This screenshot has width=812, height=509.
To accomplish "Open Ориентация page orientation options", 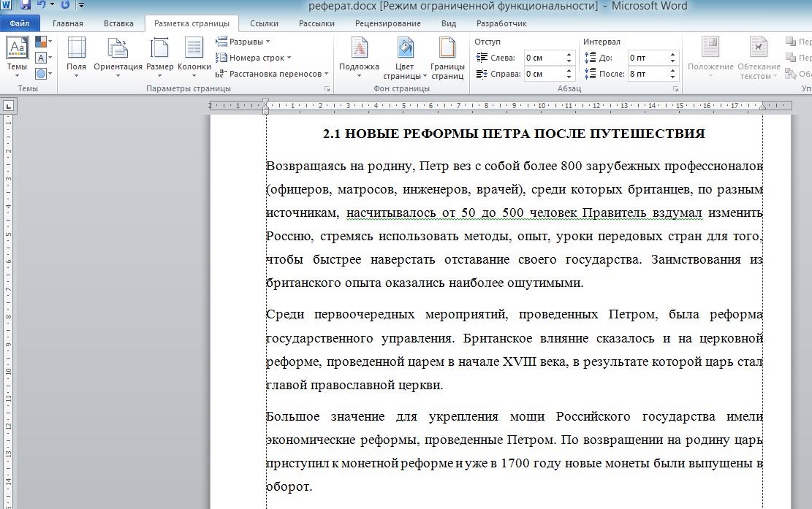I will (x=118, y=56).
